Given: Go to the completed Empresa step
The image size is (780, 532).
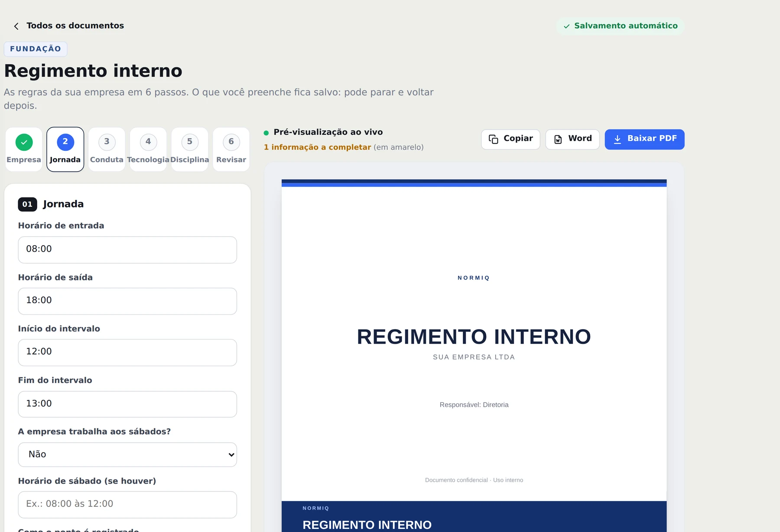Looking at the screenshot, I should click(24, 149).
